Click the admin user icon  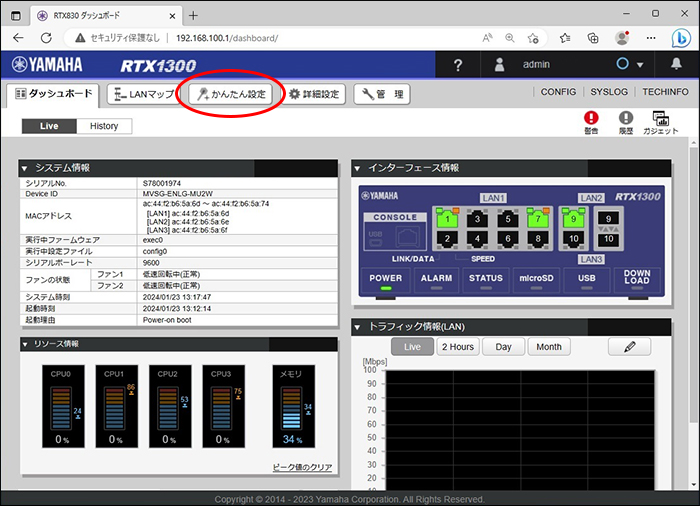coord(500,64)
